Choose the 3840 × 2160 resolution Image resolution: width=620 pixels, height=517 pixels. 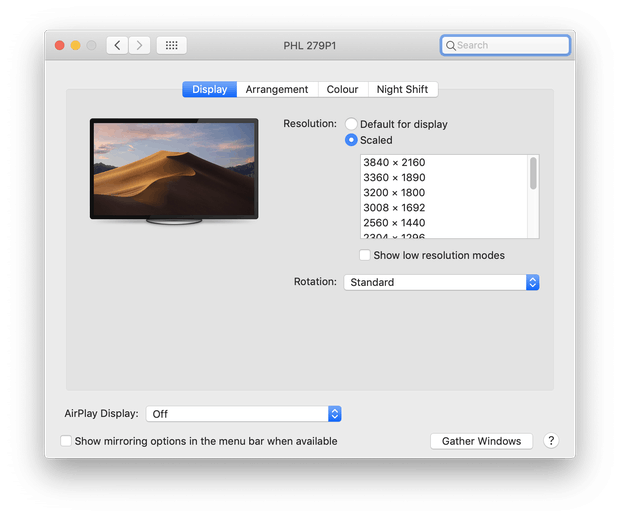pos(444,162)
